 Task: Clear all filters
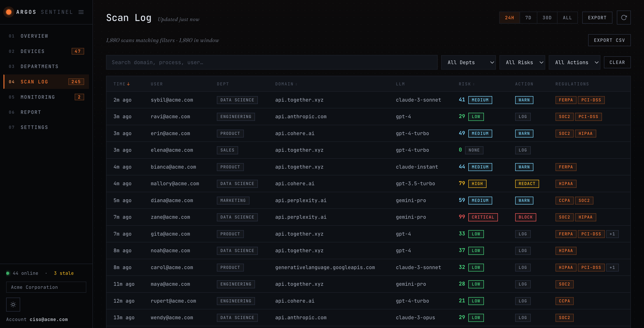[617, 62]
